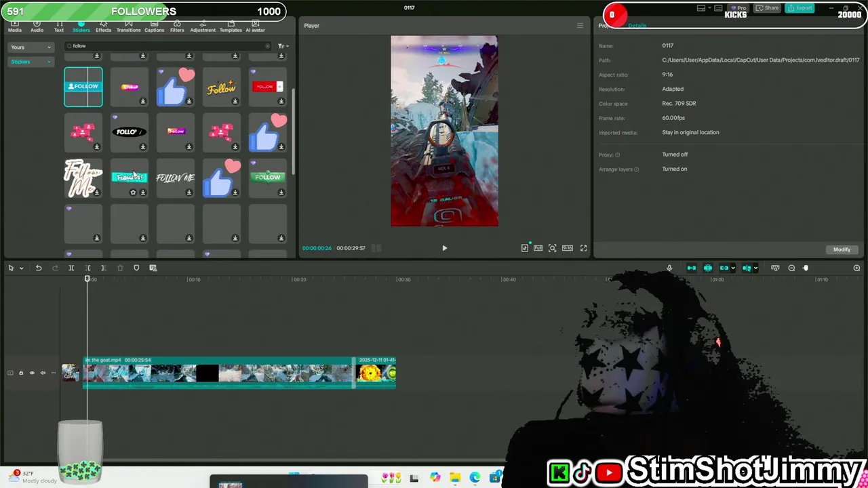
Task: Switch to the Text tab
Action: click(59, 27)
